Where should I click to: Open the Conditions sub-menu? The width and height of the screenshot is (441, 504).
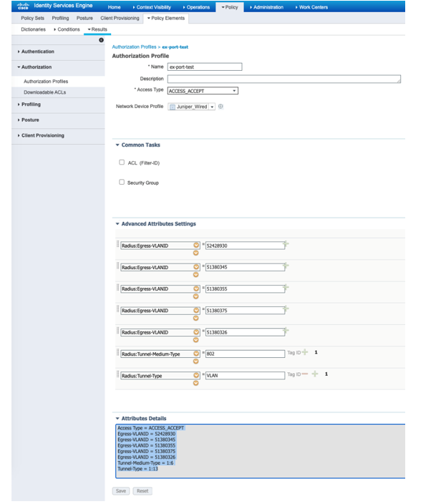[67, 29]
